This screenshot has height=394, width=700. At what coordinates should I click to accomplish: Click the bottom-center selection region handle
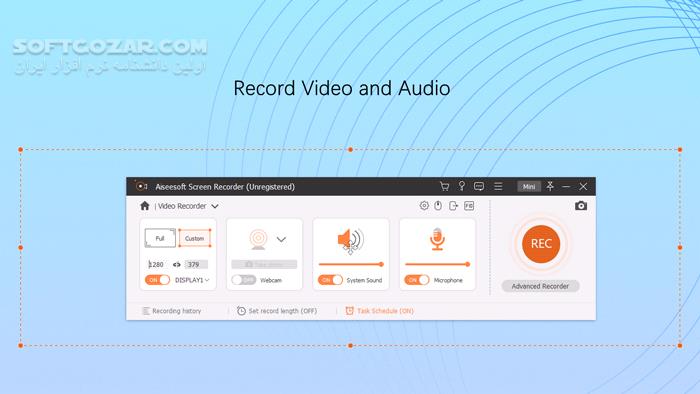click(x=350, y=345)
